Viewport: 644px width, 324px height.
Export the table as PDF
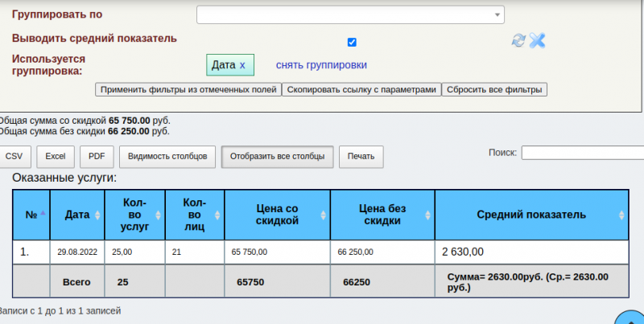96,156
